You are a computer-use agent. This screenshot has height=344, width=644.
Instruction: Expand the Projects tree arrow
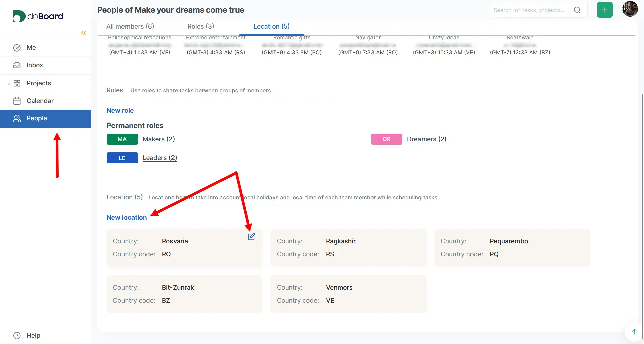point(9,84)
